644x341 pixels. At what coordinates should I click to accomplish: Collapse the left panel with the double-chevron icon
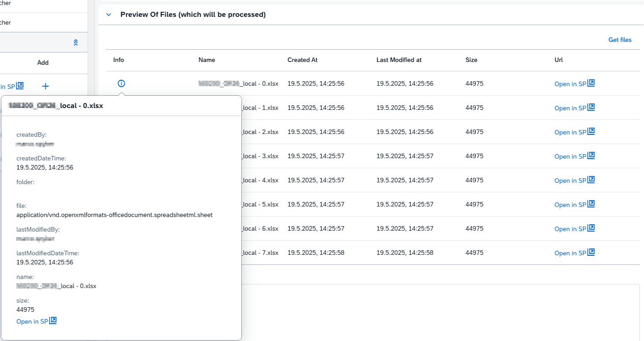76,42
